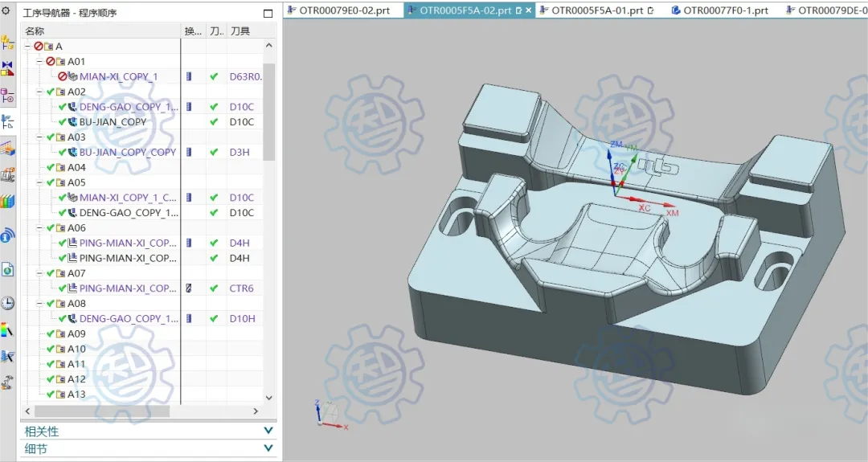This screenshot has width=868, height=462.
Task: Select the MIAN-XI_COPY_1 operation
Action: 118,76
